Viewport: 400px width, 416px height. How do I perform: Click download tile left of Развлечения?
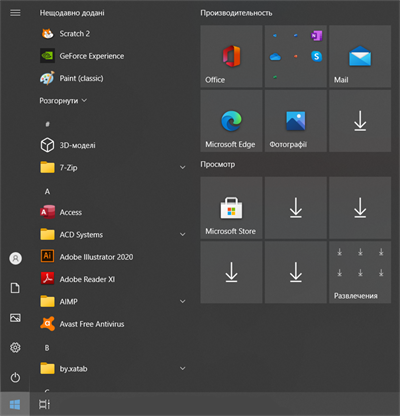point(296,272)
